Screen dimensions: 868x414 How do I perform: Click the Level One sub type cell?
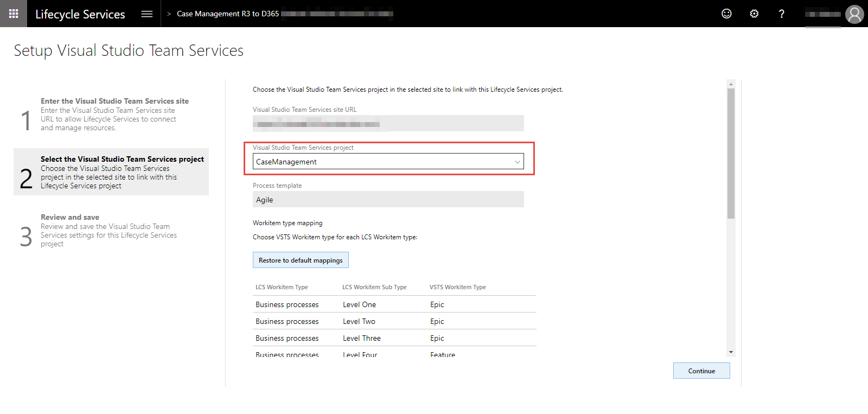click(359, 304)
